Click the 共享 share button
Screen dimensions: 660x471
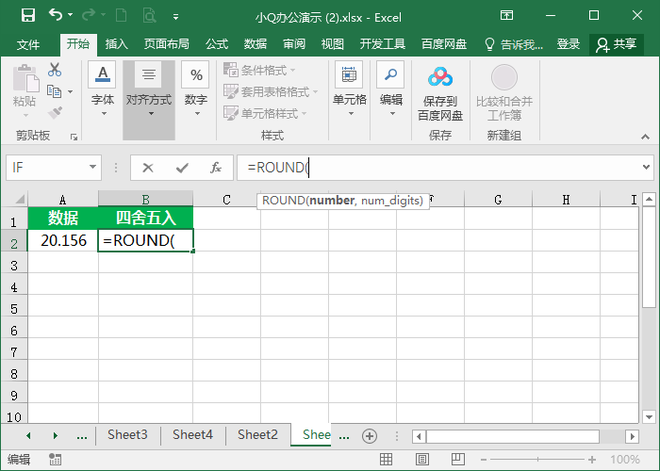pyautogui.click(x=616, y=44)
